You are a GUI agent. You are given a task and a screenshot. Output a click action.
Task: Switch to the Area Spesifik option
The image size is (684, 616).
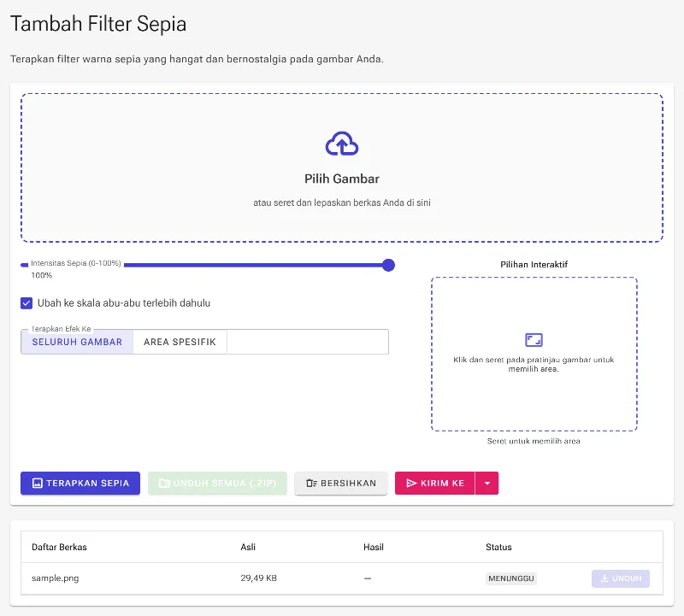point(180,342)
